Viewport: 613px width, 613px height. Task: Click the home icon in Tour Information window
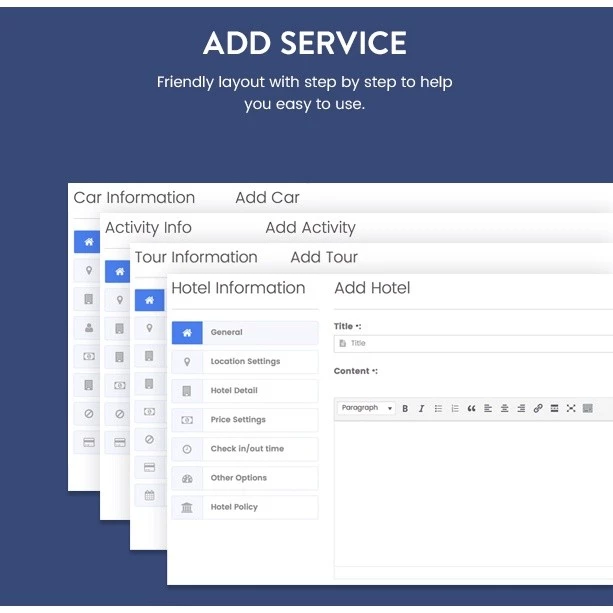pos(149,300)
